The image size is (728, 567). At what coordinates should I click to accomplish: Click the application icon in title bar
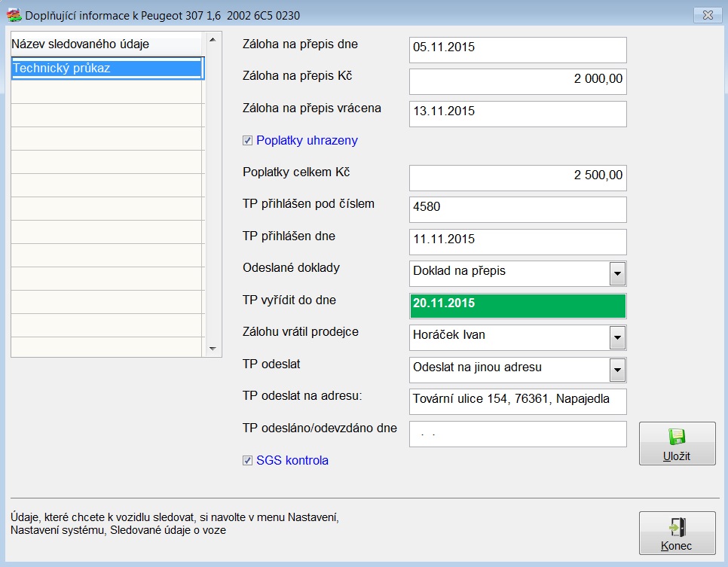(14, 14)
